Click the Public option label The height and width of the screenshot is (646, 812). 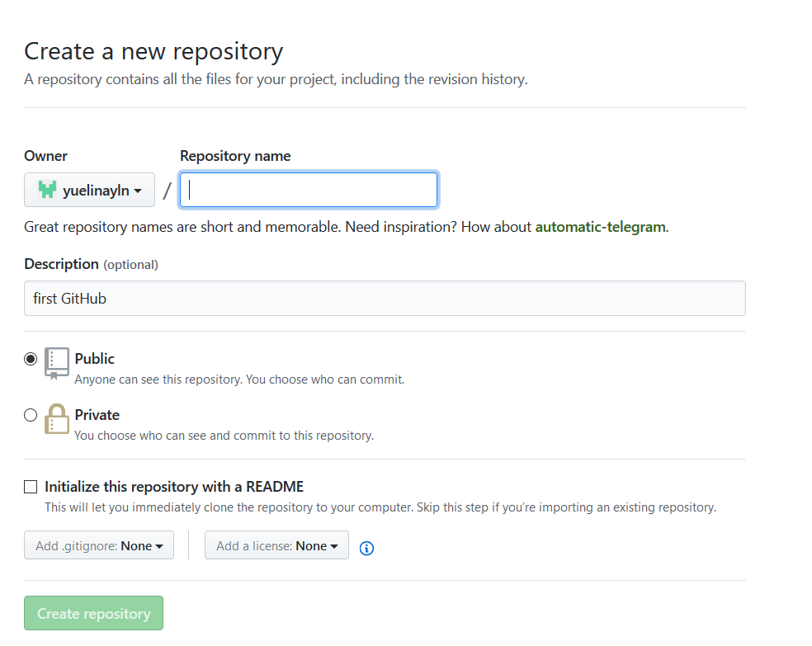pos(95,359)
